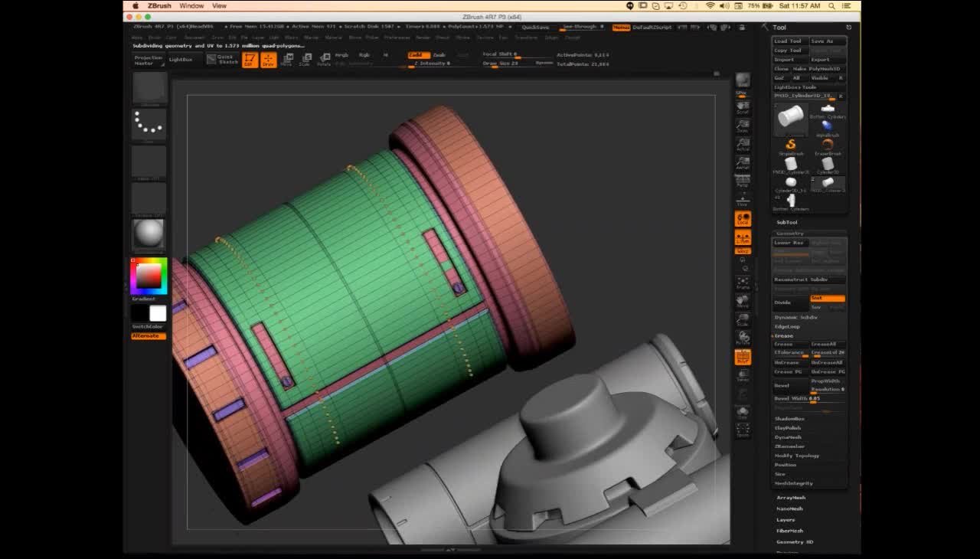Open the material sphere selector
Viewport: 980px width, 559px height.
149,235
